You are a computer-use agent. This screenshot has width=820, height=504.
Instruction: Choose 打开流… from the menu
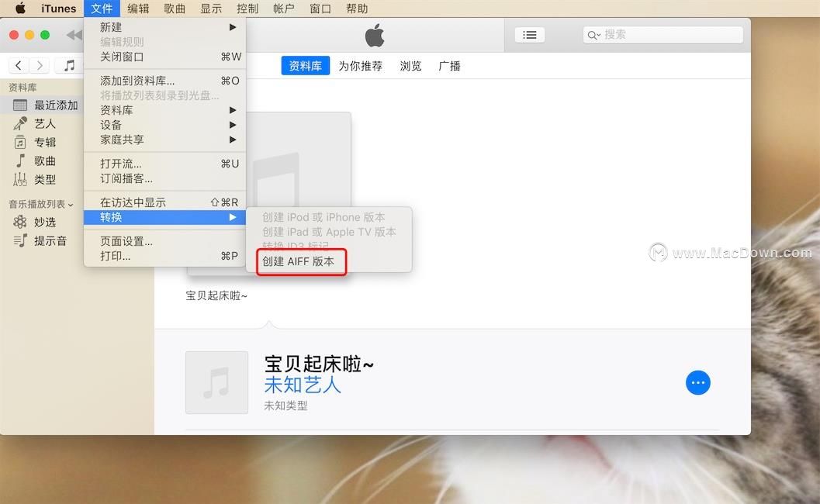click(164, 164)
